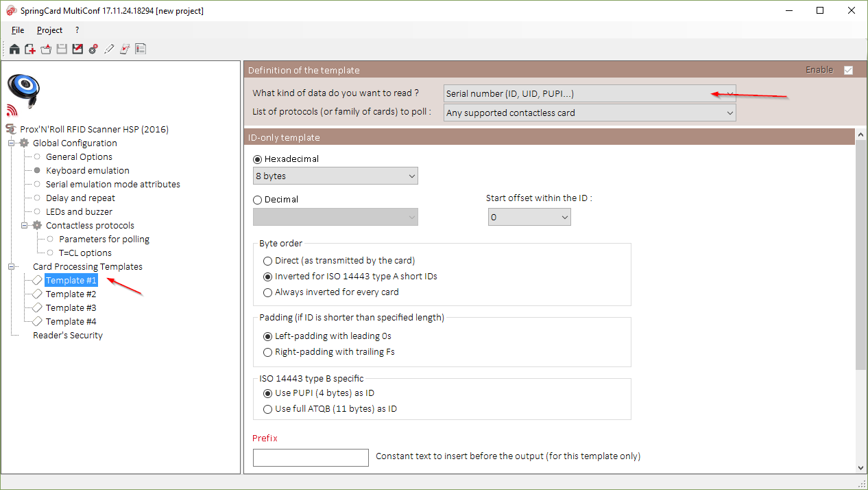868x490 pixels.
Task: Select Keyboard emulation in the tree
Action: (87, 170)
